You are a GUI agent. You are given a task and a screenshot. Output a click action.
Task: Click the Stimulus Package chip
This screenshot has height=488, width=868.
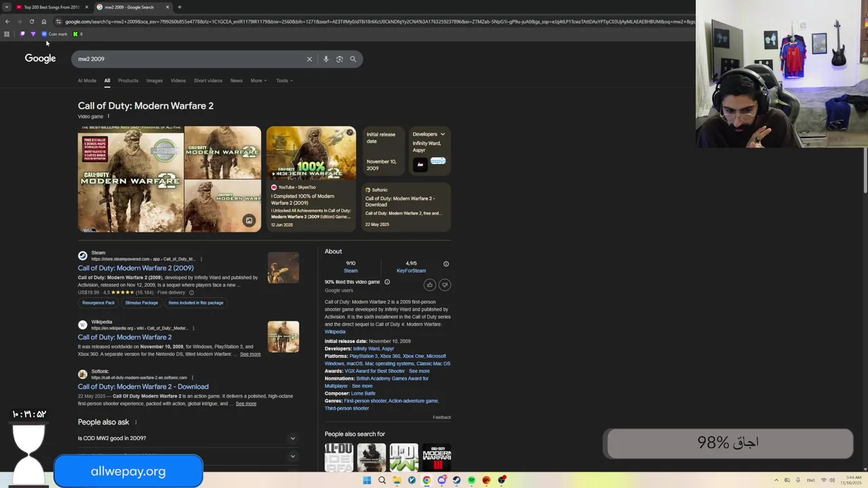(x=141, y=303)
